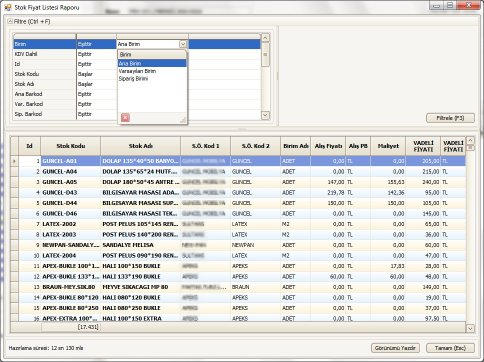Maximize the report window
Viewport: 484px width, 362px height.
coord(450,5)
